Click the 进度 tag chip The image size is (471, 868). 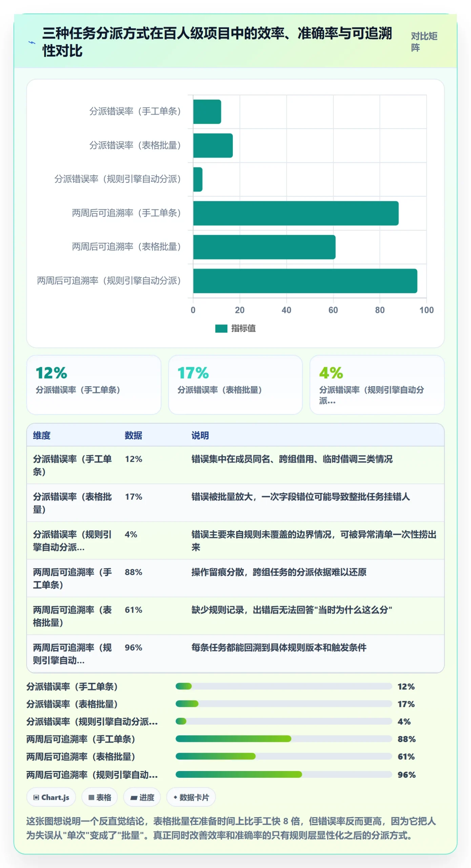coord(142,797)
